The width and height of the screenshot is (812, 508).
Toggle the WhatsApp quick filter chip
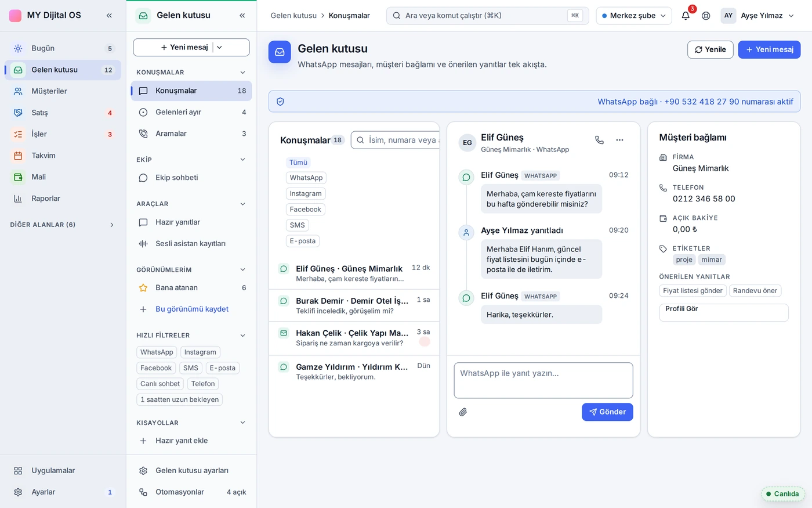pyautogui.click(x=157, y=352)
